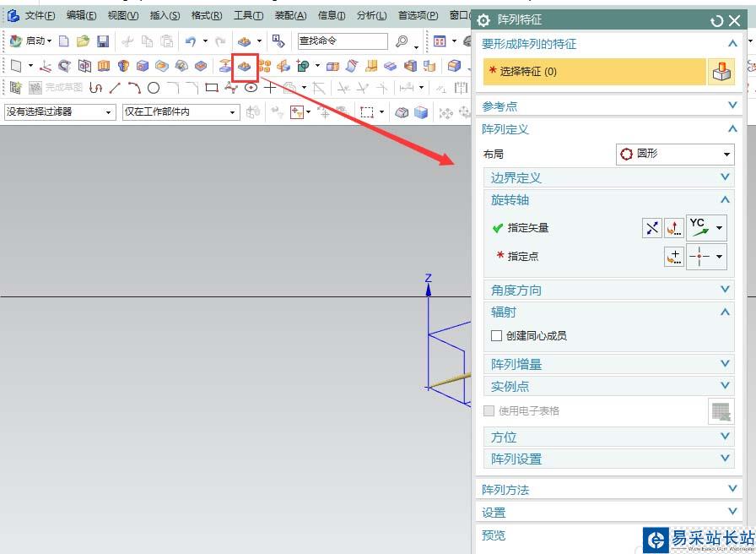Open the point type dropdown for 指定点
Screen dimensions: 756x554
[720, 256]
